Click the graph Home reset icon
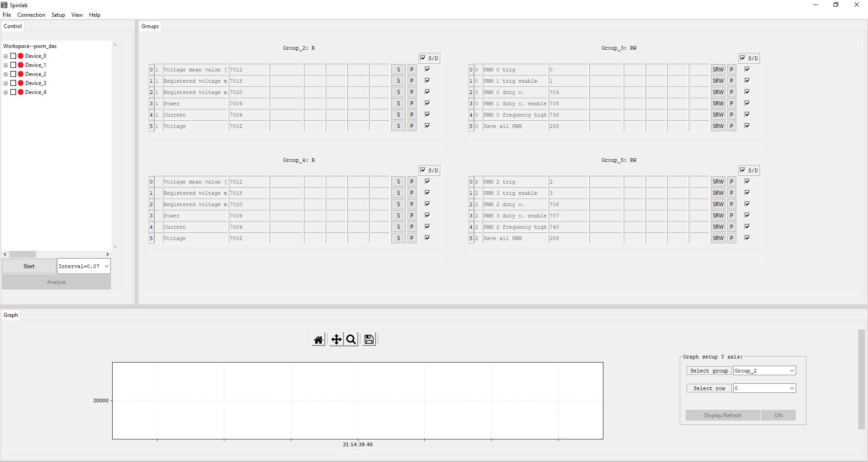Viewport: 868px width, 462px height. [x=318, y=339]
